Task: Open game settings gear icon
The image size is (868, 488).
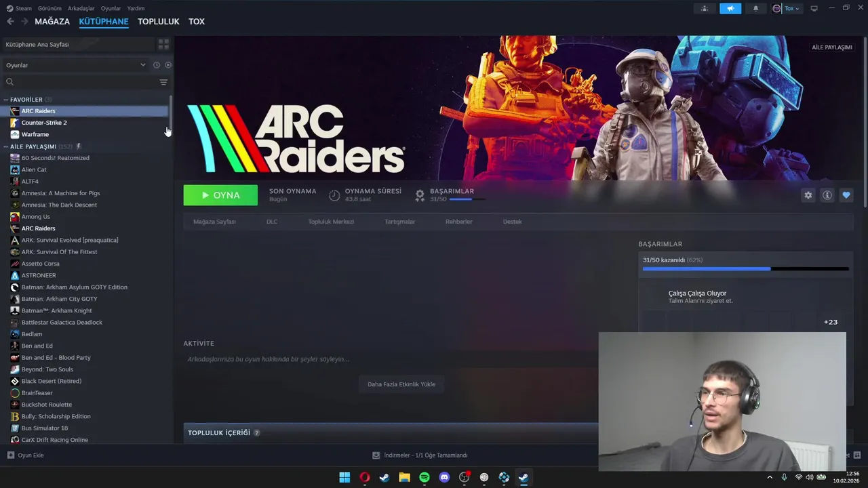Action: coord(808,195)
